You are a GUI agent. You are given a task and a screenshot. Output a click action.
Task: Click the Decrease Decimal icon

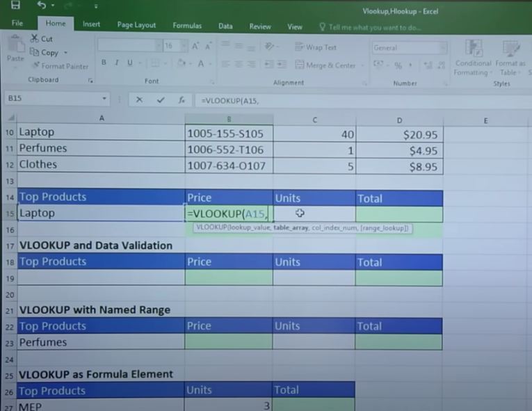pos(442,65)
